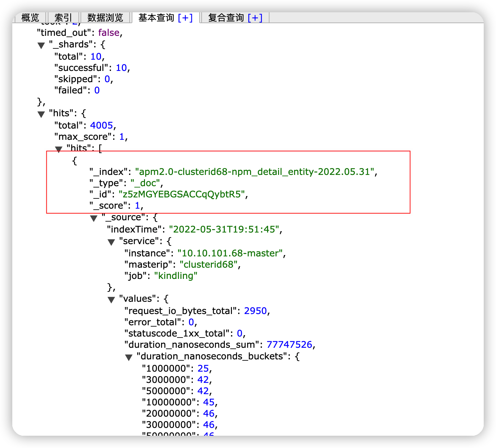Click the "instance" value 10.10.101.68-master
Viewport: 496px width, 448px height.
[230, 253]
